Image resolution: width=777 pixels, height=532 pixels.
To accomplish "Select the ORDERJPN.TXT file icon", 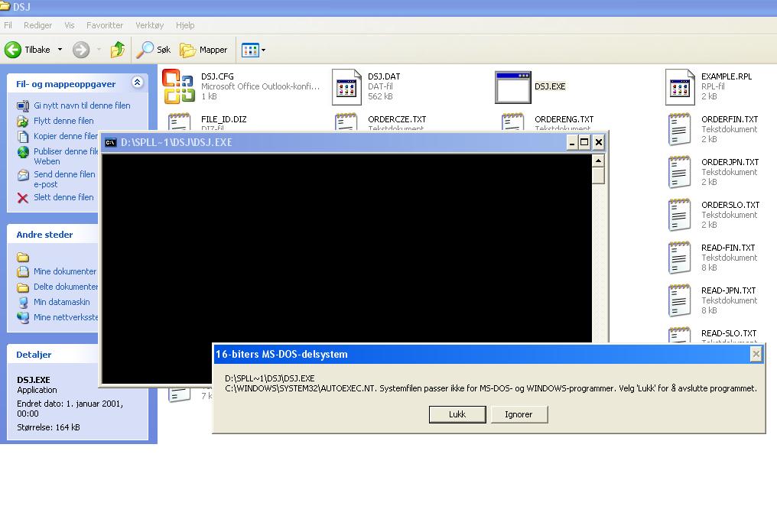I will tap(679, 172).
